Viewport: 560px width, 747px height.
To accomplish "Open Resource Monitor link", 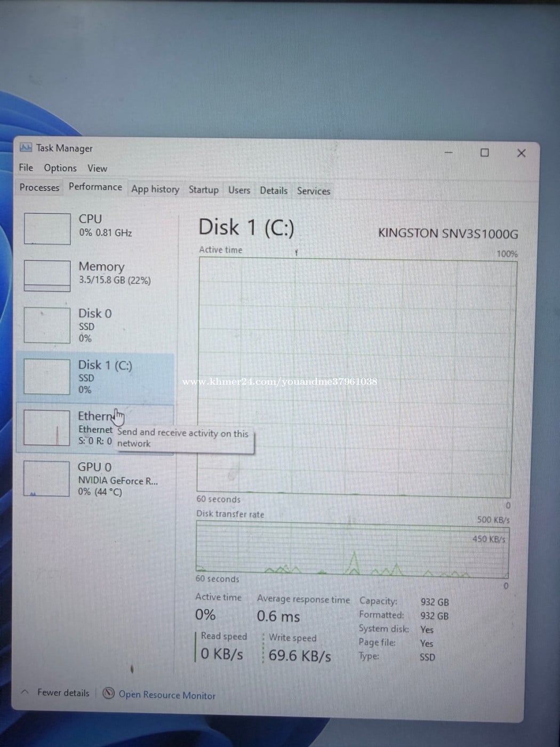I will [167, 695].
